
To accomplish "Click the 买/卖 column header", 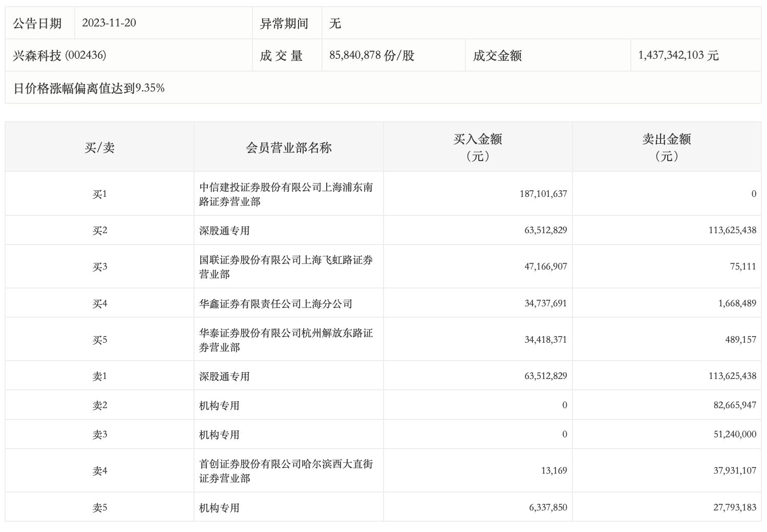I will coord(99,147).
